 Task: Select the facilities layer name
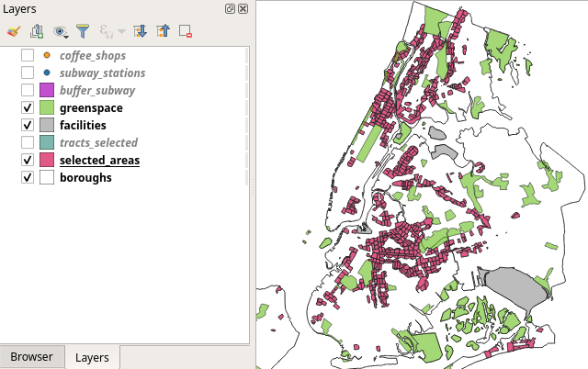(x=83, y=125)
